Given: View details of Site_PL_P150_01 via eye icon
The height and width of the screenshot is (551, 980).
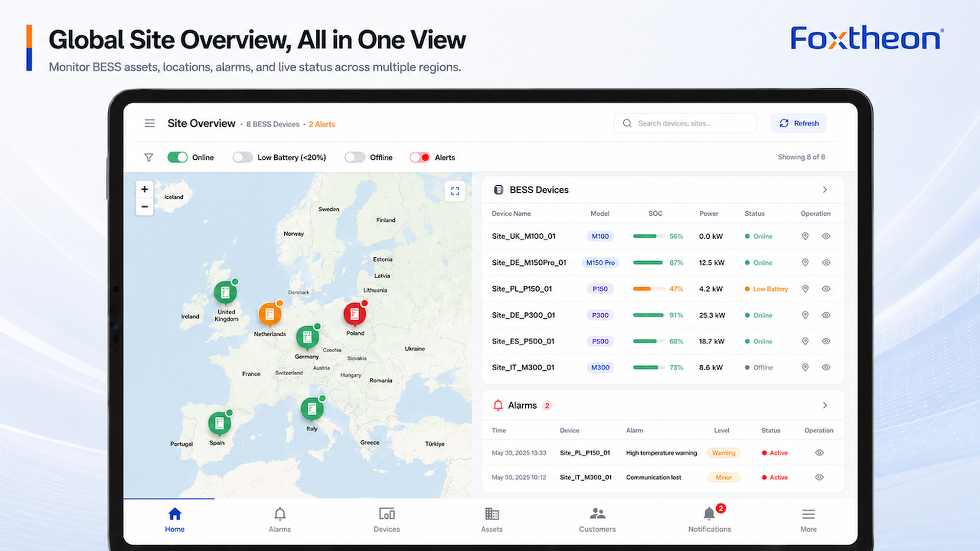Looking at the screenshot, I should click(826, 289).
